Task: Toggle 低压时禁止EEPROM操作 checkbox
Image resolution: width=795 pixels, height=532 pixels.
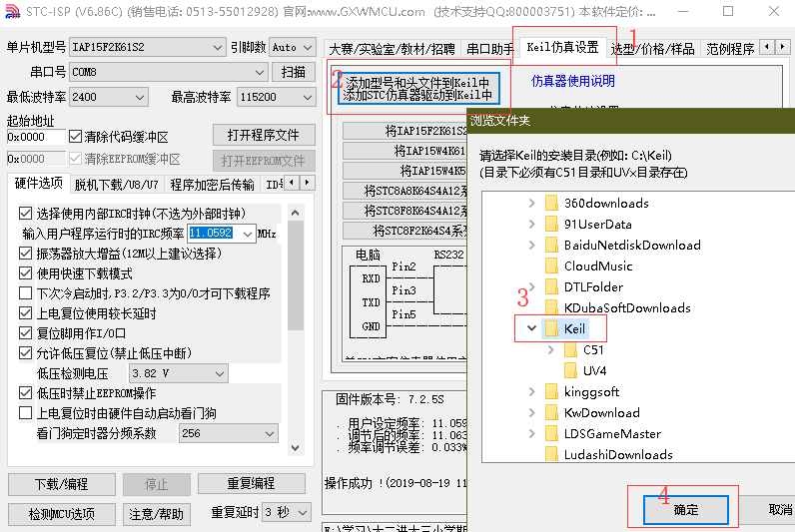Action: (x=25, y=392)
